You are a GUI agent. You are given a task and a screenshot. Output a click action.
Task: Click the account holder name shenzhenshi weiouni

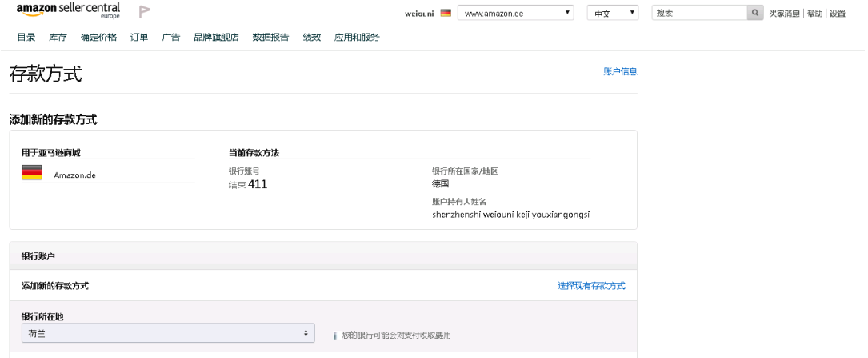coord(511,215)
